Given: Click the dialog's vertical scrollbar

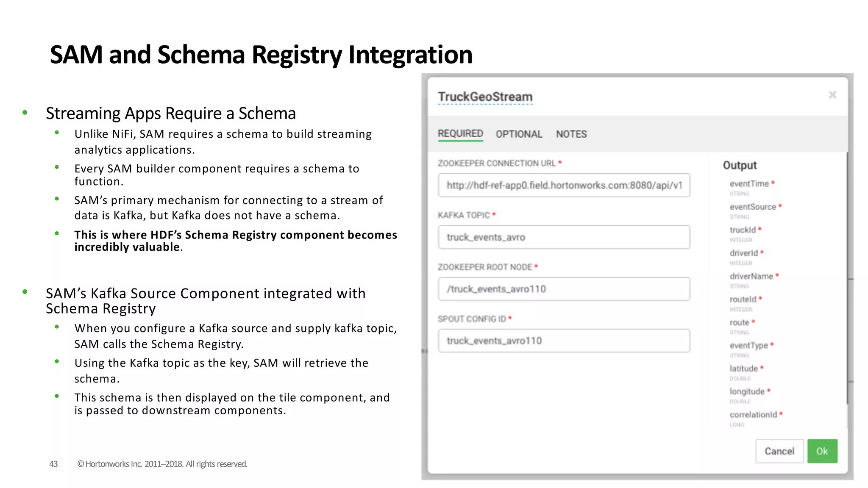Looking at the screenshot, I should coord(847,277).
